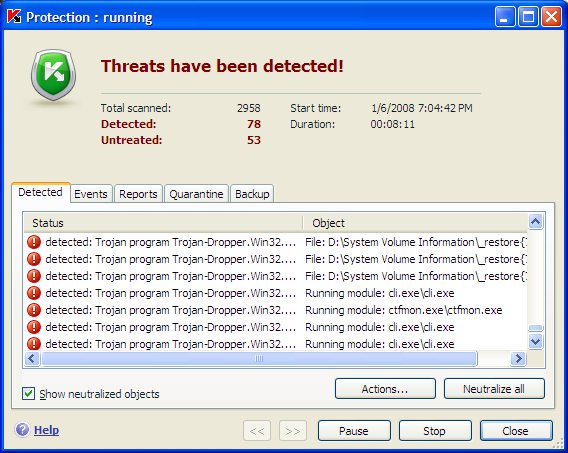Click the Neutralize all button
The image size is (568, 453).
(x=494, y=389)
